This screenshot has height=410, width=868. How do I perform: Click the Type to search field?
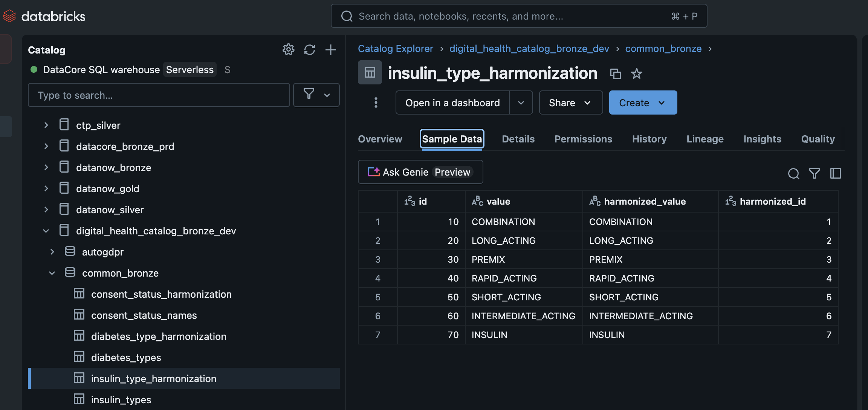(x=159, y=95)
